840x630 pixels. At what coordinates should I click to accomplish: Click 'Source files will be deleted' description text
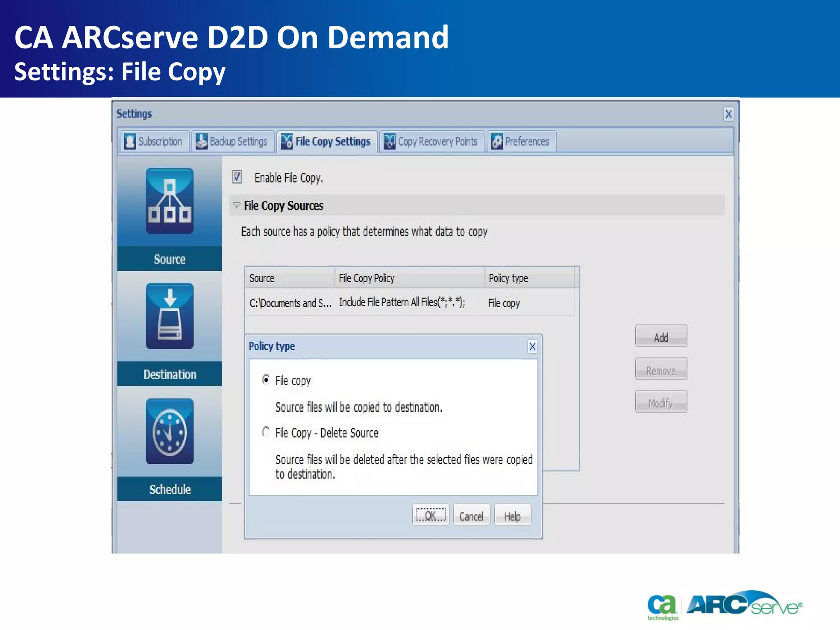tap(404, 467)
